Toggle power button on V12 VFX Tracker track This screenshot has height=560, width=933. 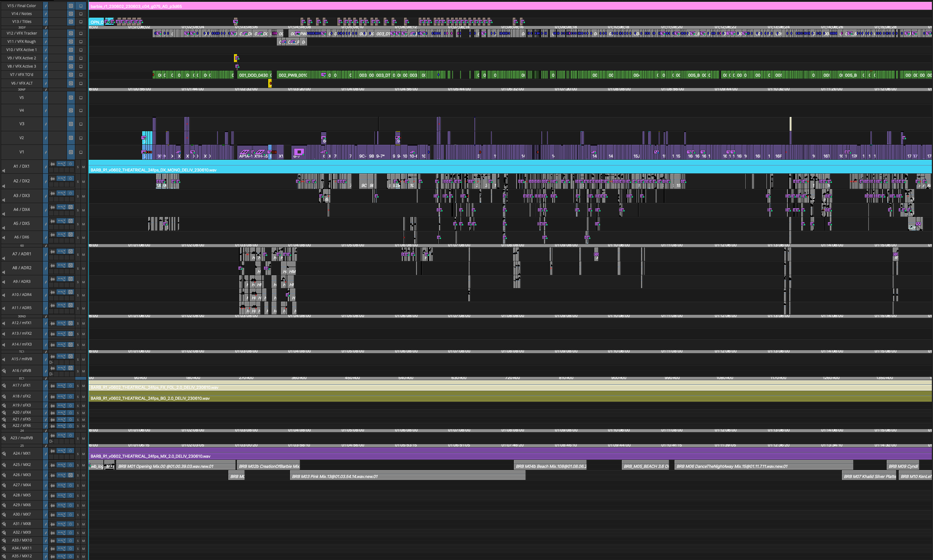pos(71,33)
